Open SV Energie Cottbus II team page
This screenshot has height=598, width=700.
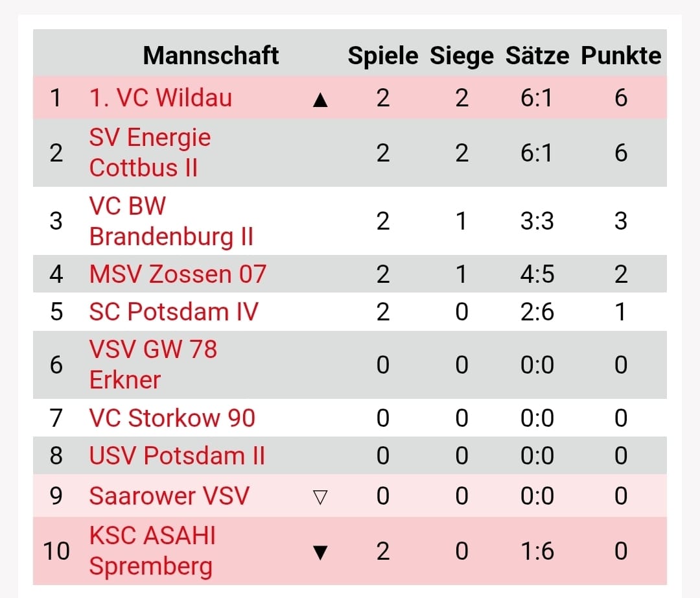[150, 152]
